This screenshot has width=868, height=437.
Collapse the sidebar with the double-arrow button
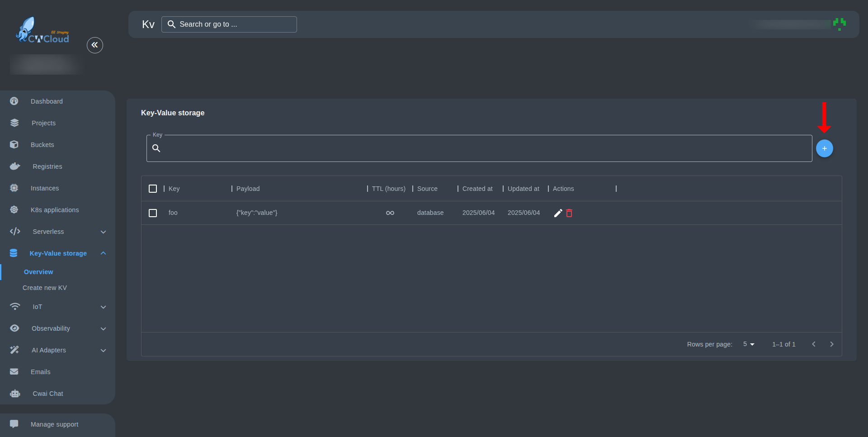(x=95, y=45)
